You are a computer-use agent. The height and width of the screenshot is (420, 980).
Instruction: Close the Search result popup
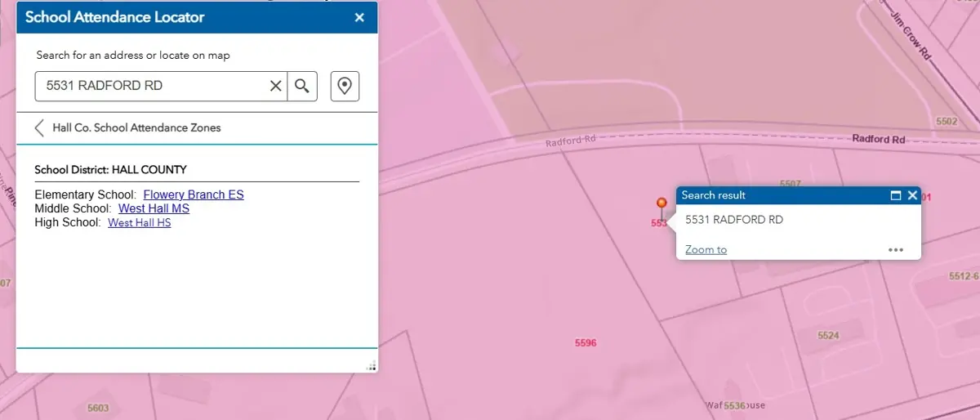click(912, 195)
